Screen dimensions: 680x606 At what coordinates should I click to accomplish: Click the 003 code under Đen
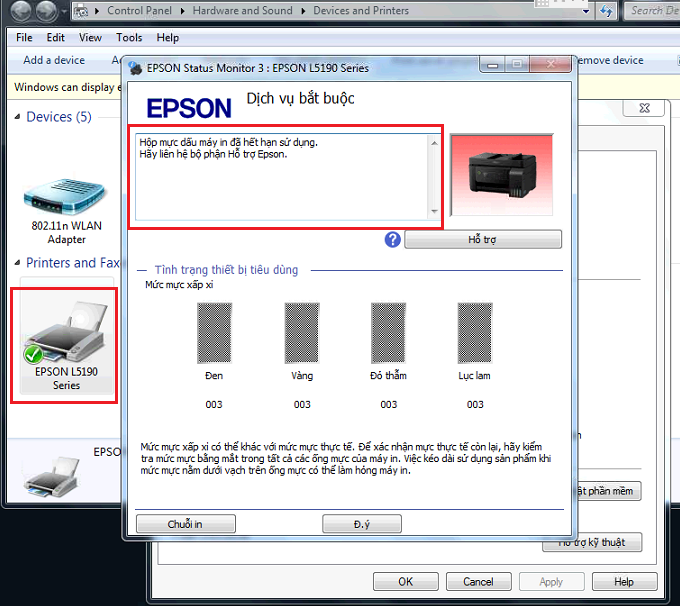click(x=214, y=405)
